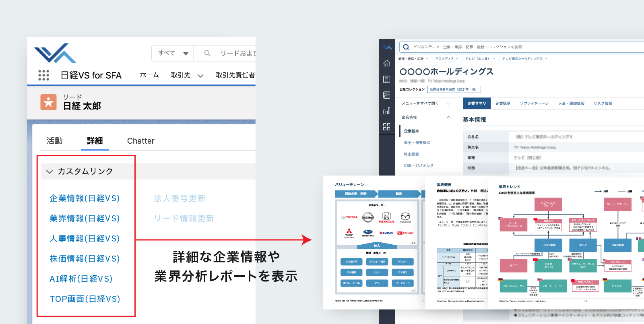Click the magnifier icon in Nikkei VS search bar
This screenshot has height=324, width=644.
pyautogui.click(x=406, y=47)
